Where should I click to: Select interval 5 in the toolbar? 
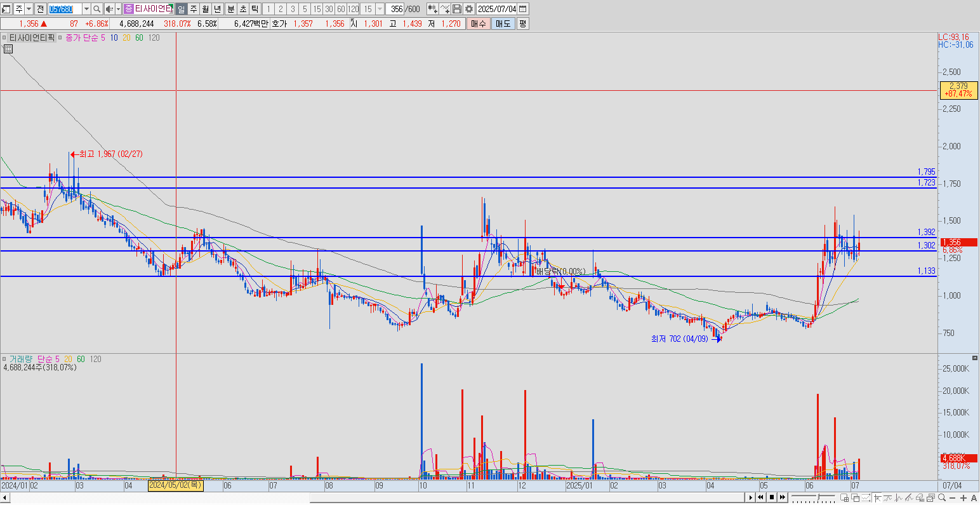[305, 9]
